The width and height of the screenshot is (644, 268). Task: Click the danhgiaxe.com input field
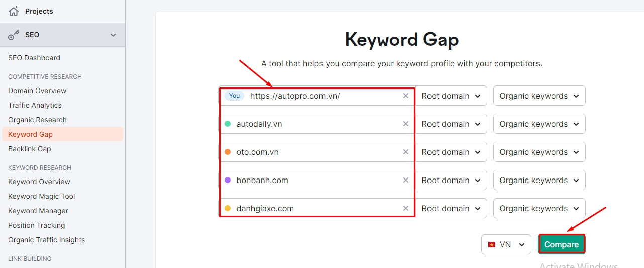(316, 208)
